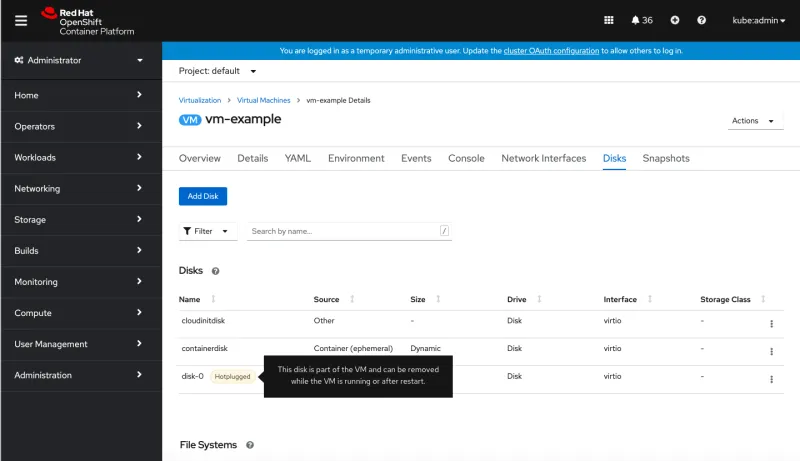The width and height of the screenshot is (800, 461).
Task: Click the Search by name input field
Action: coord(343,231)
